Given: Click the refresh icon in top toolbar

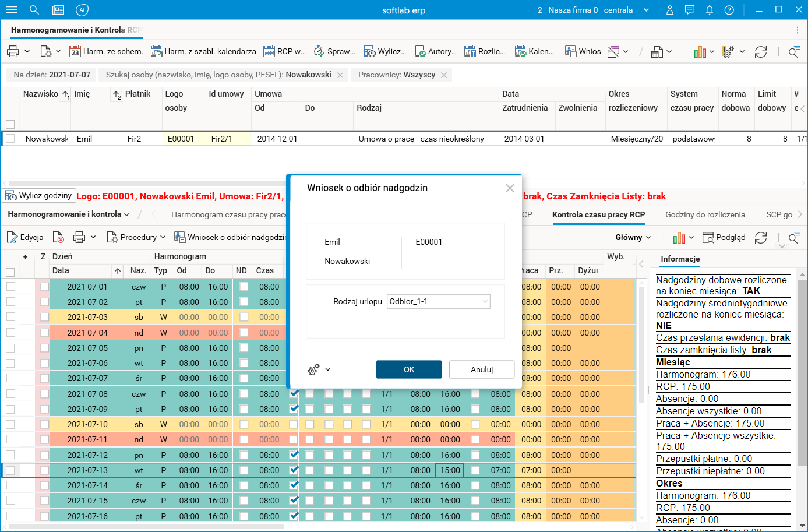Looking at the screenshot, I should point(760,52).
